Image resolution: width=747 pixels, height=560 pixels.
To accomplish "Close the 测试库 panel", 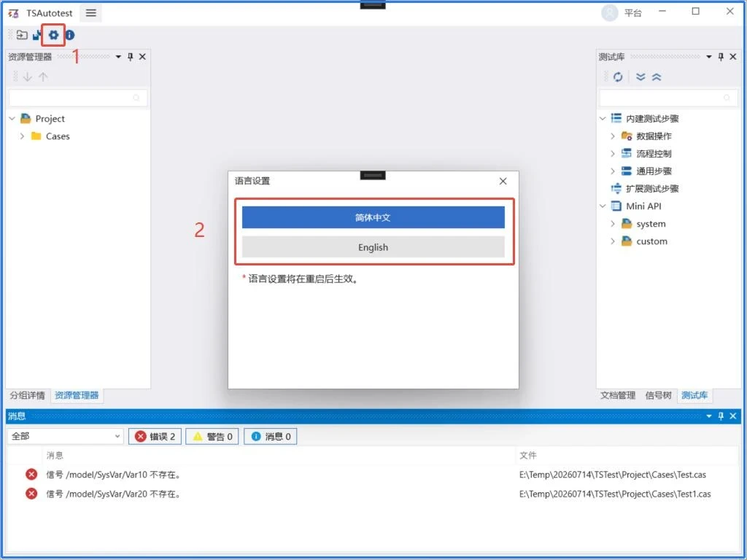I will pos(733,57).
